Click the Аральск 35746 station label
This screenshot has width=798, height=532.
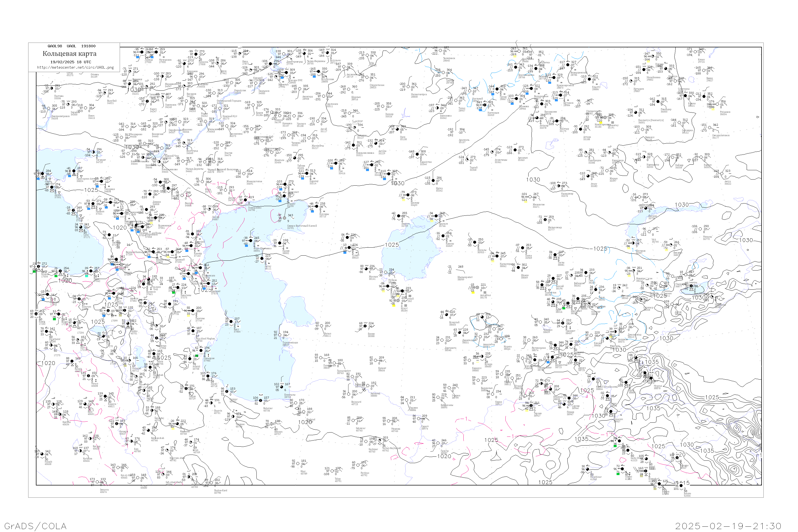443,225
